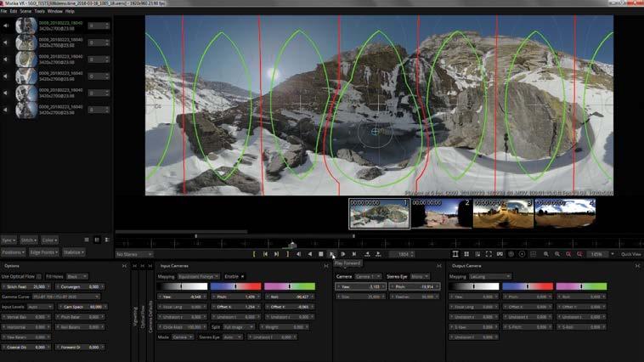Toggle the Enable checkbox in Input Cameras
The width and height of the screenshot is (644, 362).
click(242, 276)
